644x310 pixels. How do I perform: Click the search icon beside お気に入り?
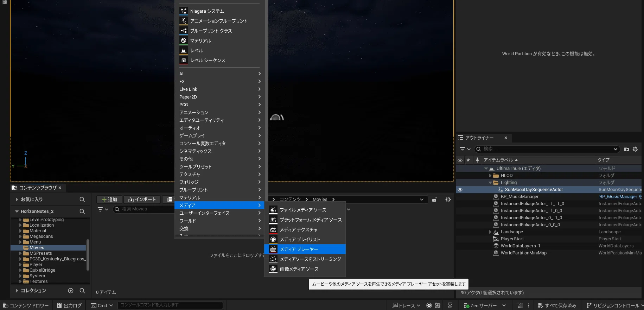pos(82,200)
